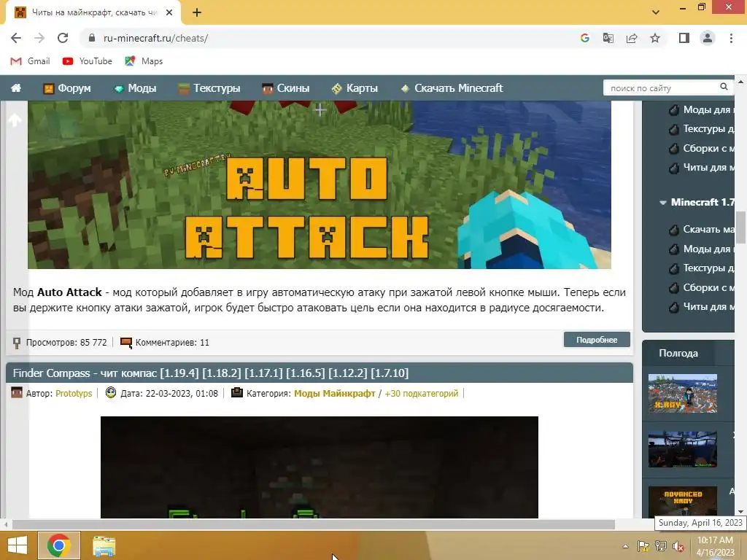Image resolution: width=747 pixels, height=560 pixels.
Task: Click the forward navigation arrow
Action: tap(39, 38)
